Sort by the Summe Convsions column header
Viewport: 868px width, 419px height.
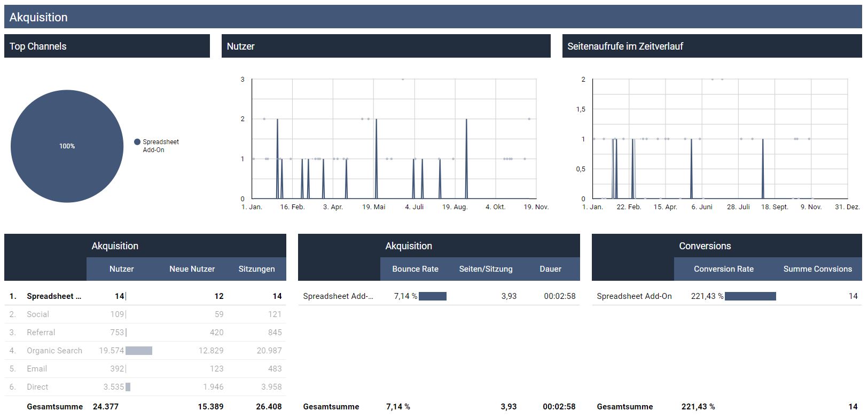point(817,269)
